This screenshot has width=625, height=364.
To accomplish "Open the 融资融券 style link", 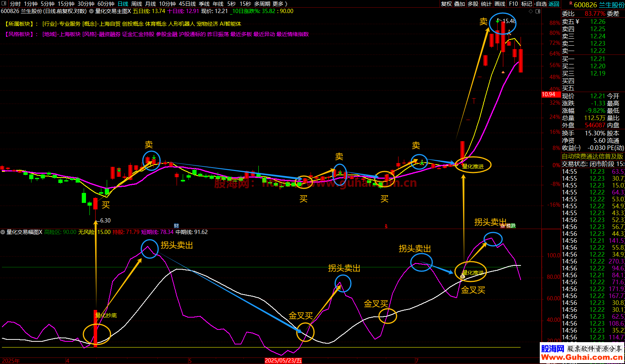I will [x=110, y=34].
